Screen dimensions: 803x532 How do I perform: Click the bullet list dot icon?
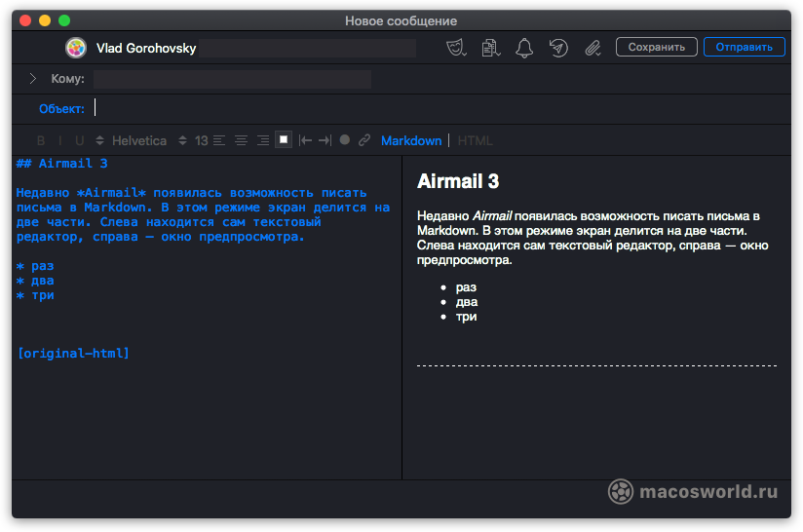click(x=345, y=139)
